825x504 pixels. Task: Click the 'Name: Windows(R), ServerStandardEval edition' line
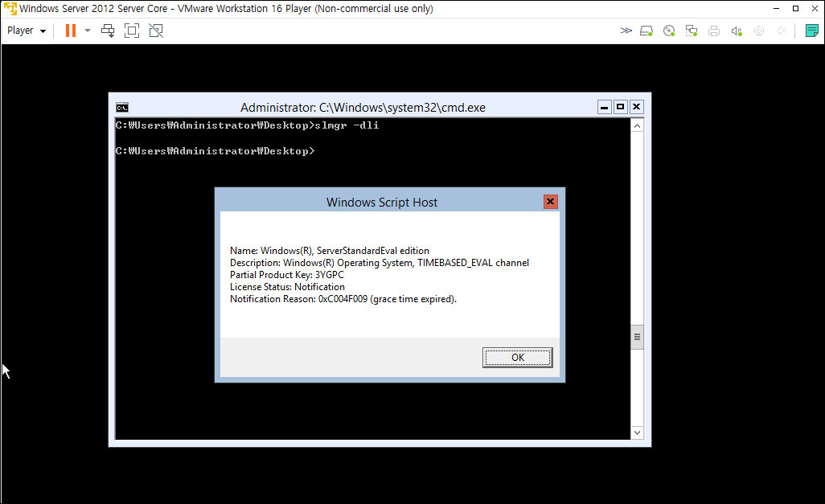330,251
